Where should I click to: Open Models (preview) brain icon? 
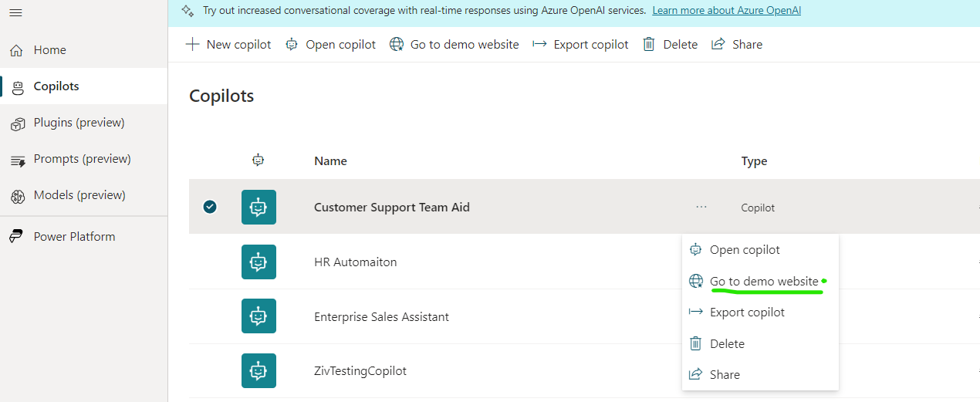click(x=17, y=196)
